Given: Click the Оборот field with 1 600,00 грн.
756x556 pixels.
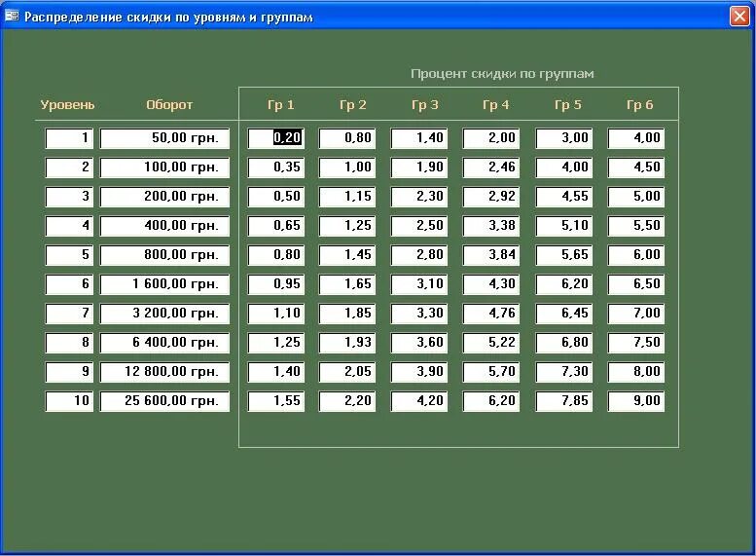Looking at the screenshot, I should point(164,284).
